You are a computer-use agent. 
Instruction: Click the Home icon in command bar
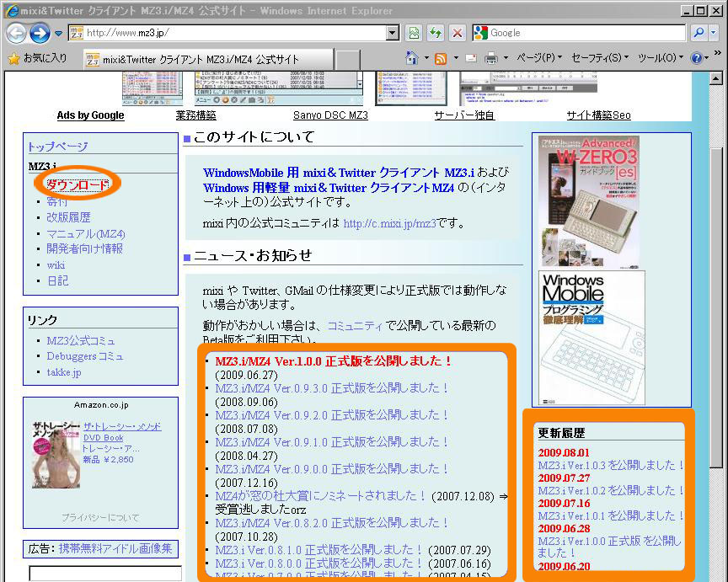(x=412, y=58)
